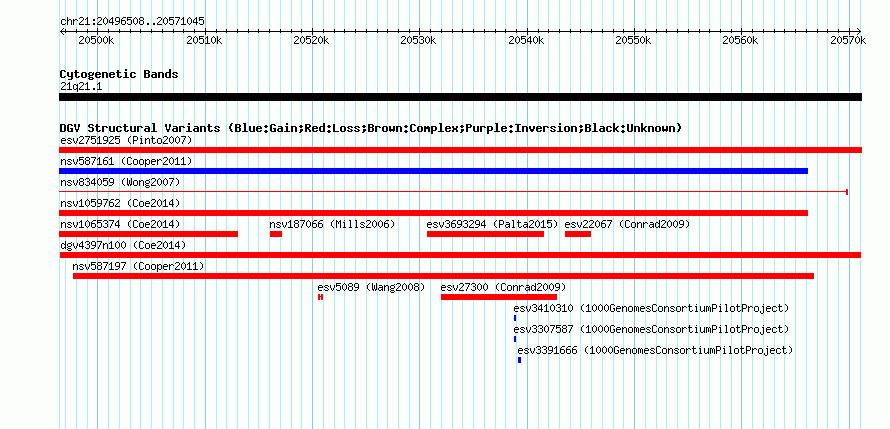Click the 21q21.1 band label
Viewport: 890px width, 429px height.
(x=81, y=87)
